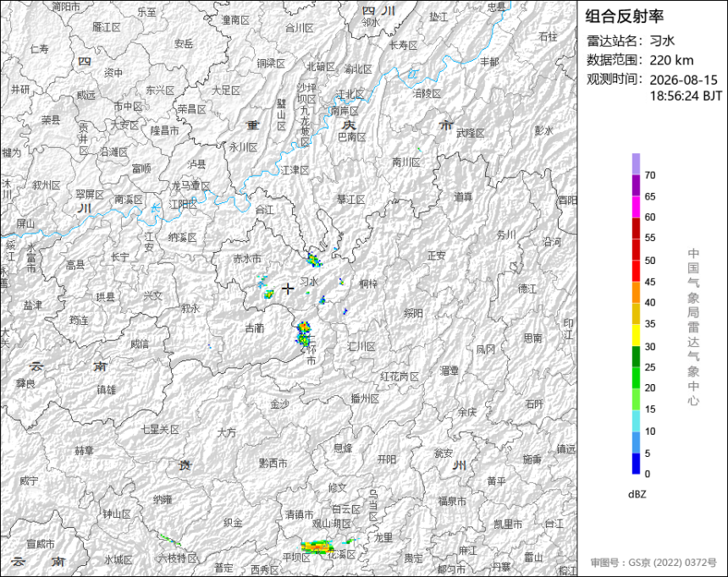Click the 组合反射率 title text

point(624,16)
